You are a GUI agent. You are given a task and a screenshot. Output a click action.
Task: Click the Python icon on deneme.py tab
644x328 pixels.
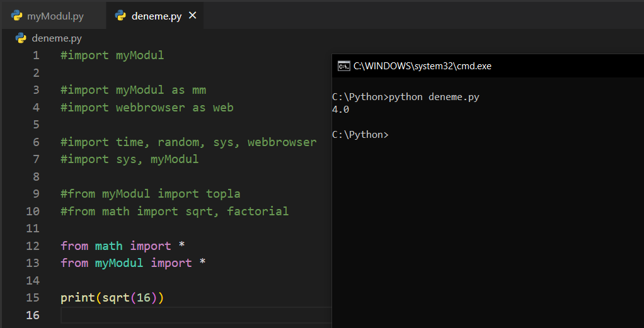tap(121, 16)
